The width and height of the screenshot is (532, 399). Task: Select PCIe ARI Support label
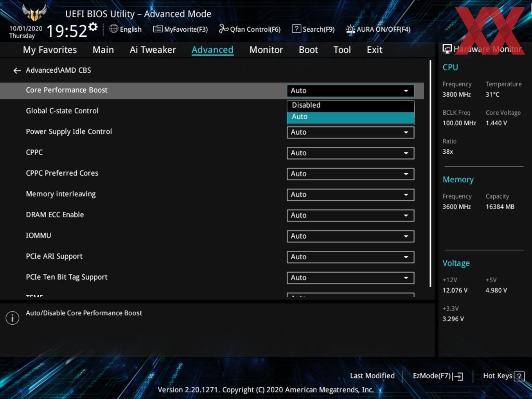click(54, 256)
